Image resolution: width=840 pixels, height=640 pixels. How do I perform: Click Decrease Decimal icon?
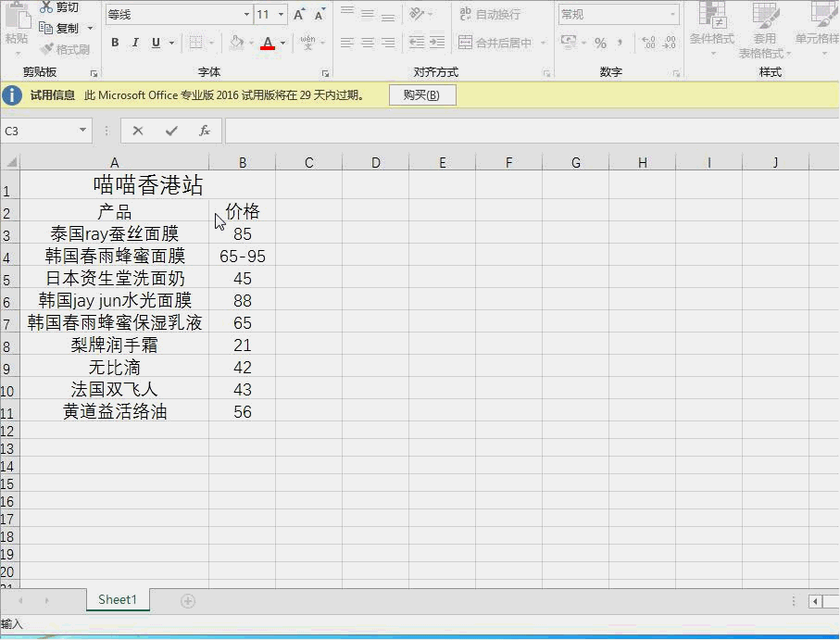click(x=670, y=43)
